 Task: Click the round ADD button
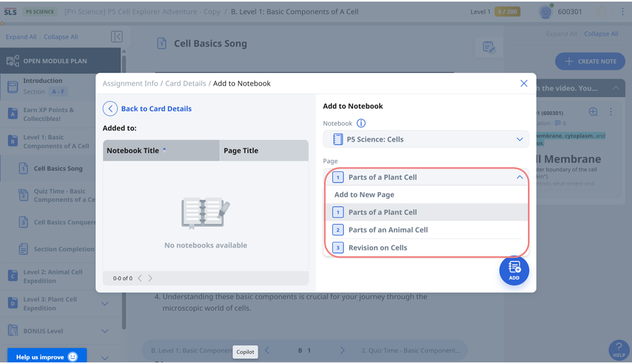tap(514, 270)
